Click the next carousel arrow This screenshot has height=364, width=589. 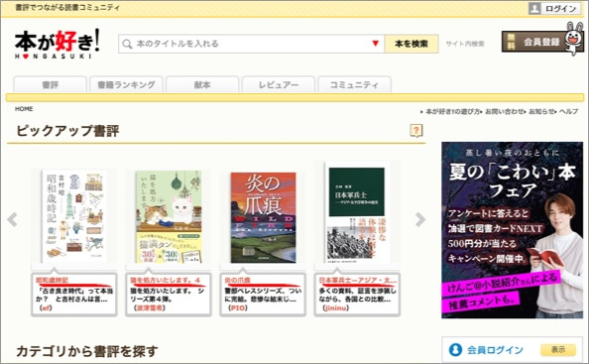pos(420,219)
